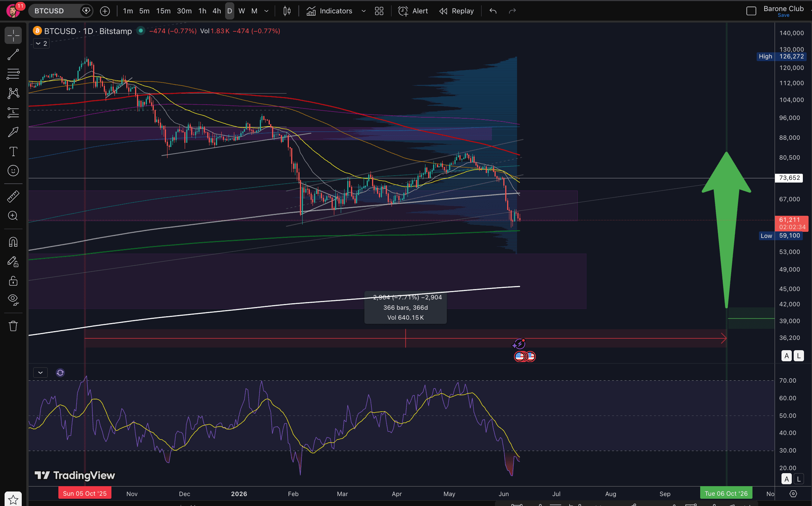This screenshot has height=506, width=812.
Task: Open the candlestick chart type selector
Action: point(287,11)
